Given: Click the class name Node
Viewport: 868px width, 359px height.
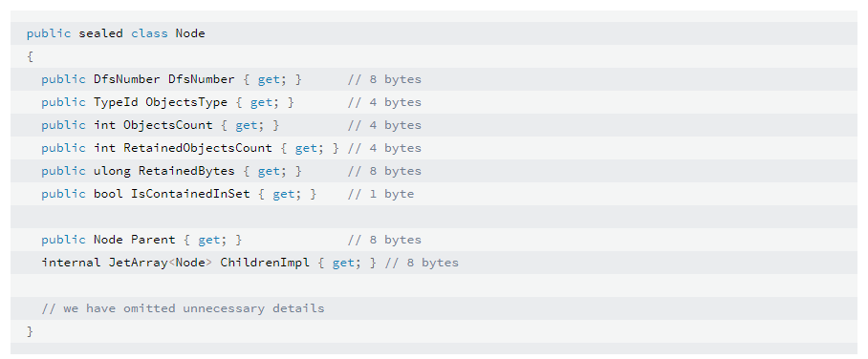Looking at the screenshot, I should coord(190,33).
